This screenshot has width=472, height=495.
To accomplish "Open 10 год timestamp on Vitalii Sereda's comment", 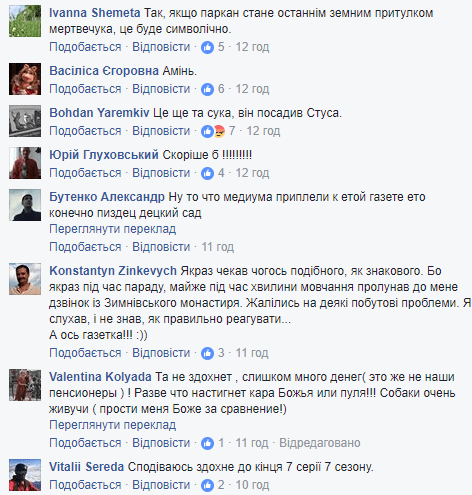I will point(252,485).
